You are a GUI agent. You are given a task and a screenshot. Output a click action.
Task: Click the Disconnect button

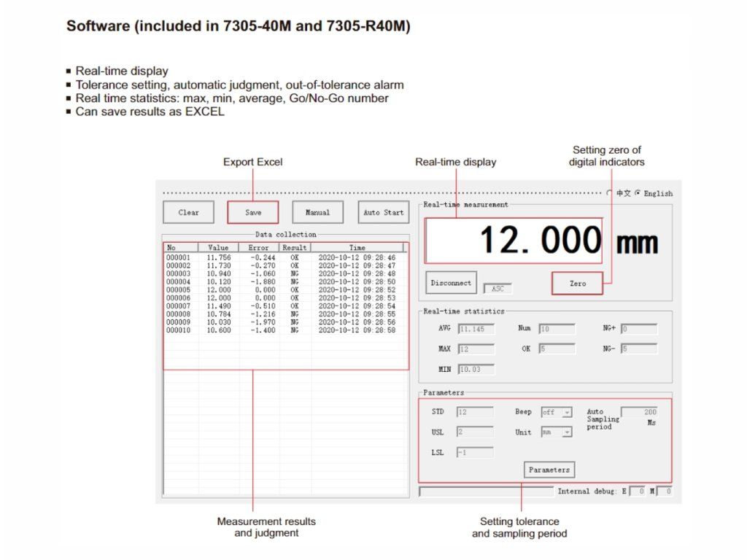point(451,283)
